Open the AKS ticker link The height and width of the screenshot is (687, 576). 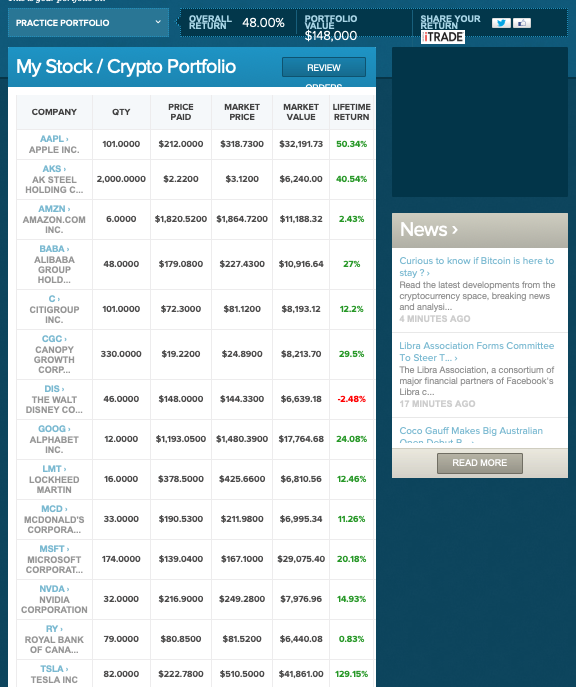(x=54, y=169)
